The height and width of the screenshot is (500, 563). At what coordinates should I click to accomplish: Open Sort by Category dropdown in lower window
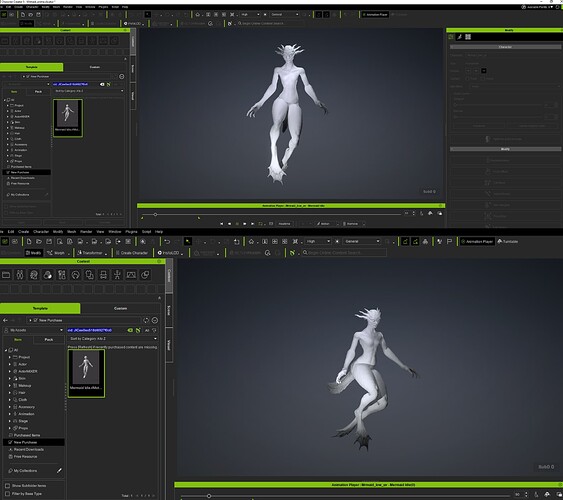pyautogui.click(x=113, y=339)
